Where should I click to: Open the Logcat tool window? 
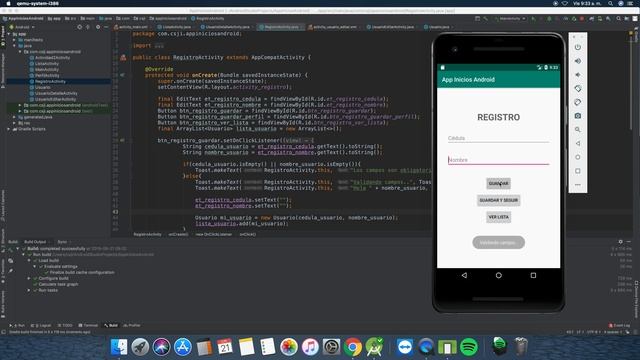[x=41, y=325]
